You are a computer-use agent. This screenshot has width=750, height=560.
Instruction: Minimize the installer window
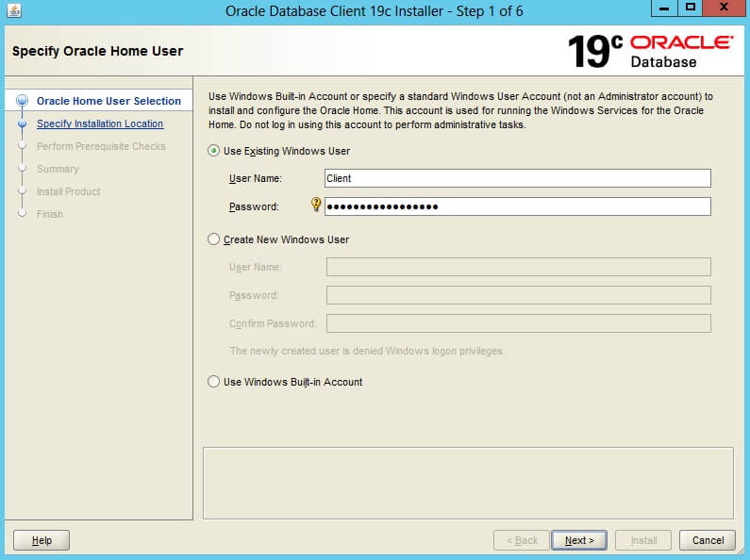click(x=664, y=8)
